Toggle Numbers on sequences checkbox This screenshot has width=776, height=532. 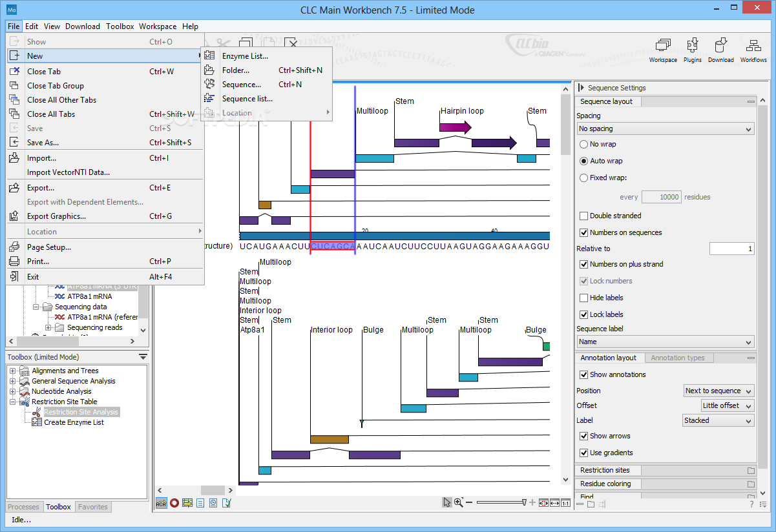click(x=584, y=232)
